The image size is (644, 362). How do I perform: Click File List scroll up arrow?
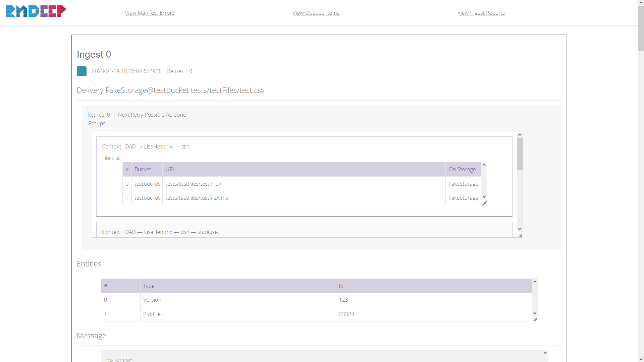click(484, 165)
